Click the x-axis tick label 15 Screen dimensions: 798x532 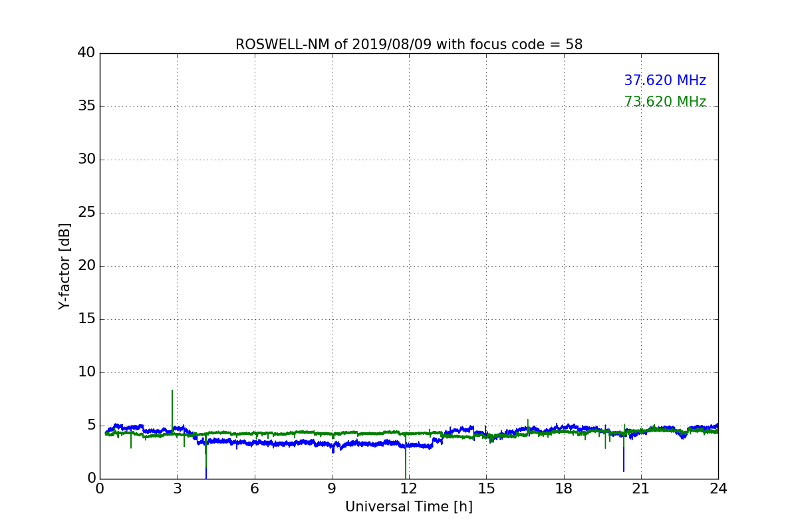tap(486, 489)
